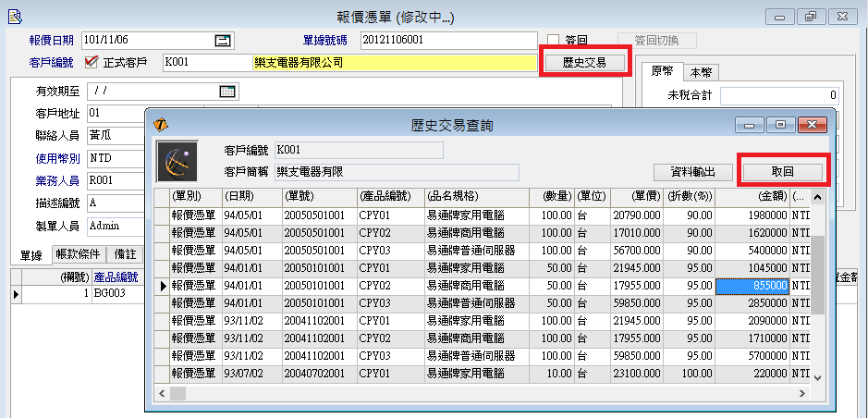
Task: Open the 有效期至 date calendar picker
Action: 227,91
